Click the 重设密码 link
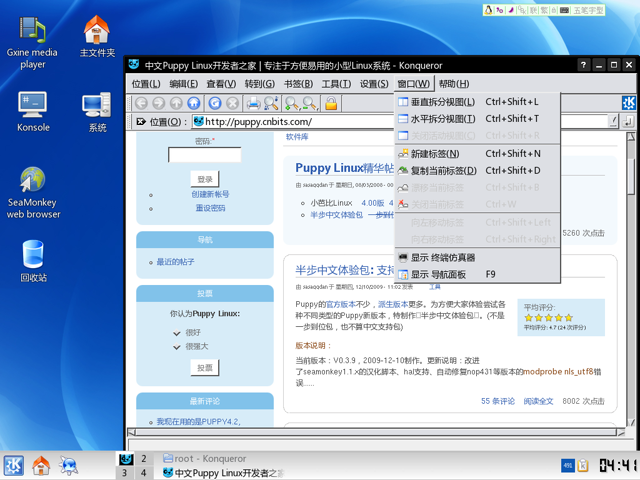Viewport: 640px width, 480px height. [x=210, y=208]
